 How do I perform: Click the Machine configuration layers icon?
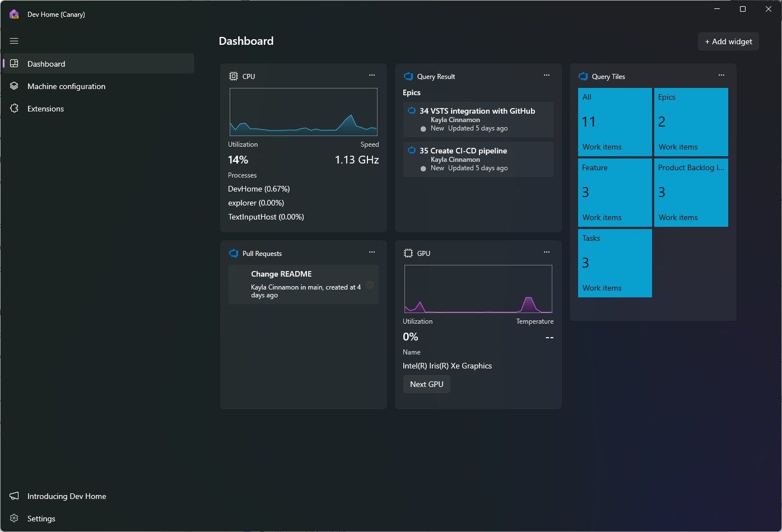coord(15,86)
